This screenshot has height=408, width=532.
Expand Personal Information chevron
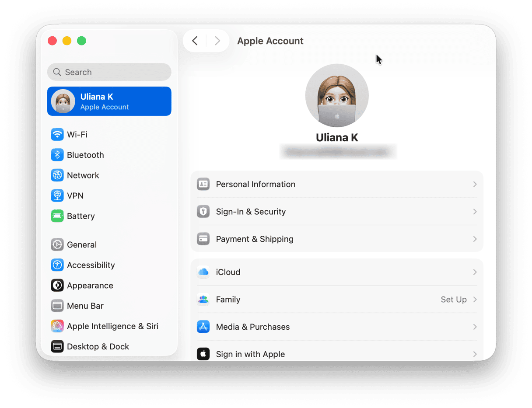click(475, 185)
